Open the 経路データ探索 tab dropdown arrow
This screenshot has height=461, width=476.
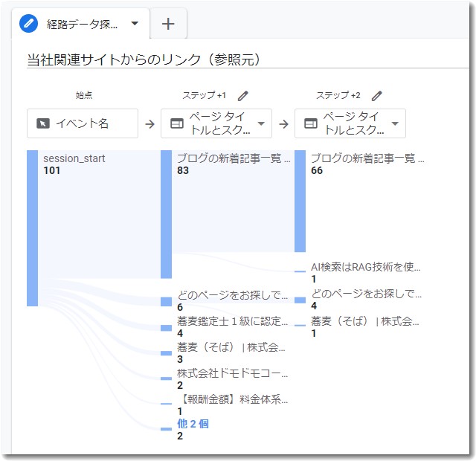click(x=135, y=24)
